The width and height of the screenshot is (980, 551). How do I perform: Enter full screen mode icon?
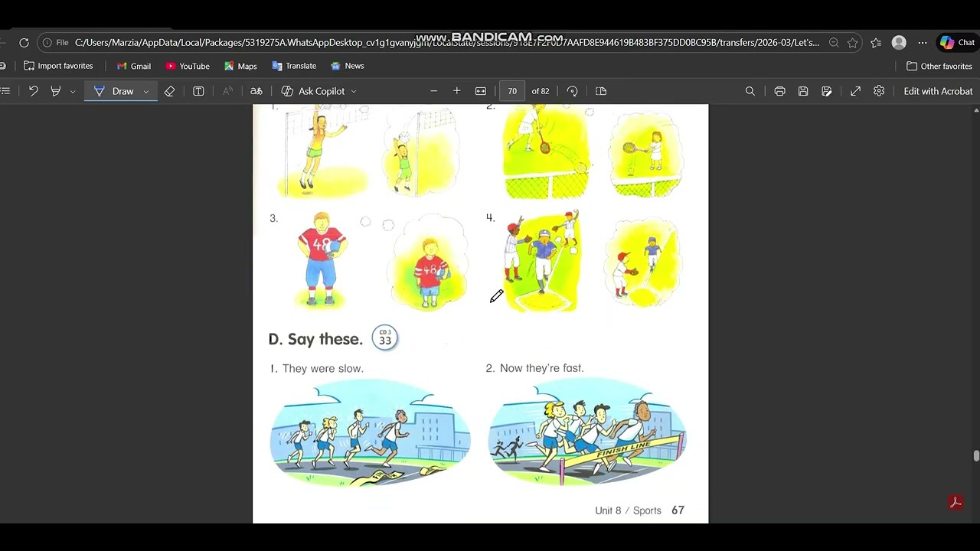tap(855, 91)
